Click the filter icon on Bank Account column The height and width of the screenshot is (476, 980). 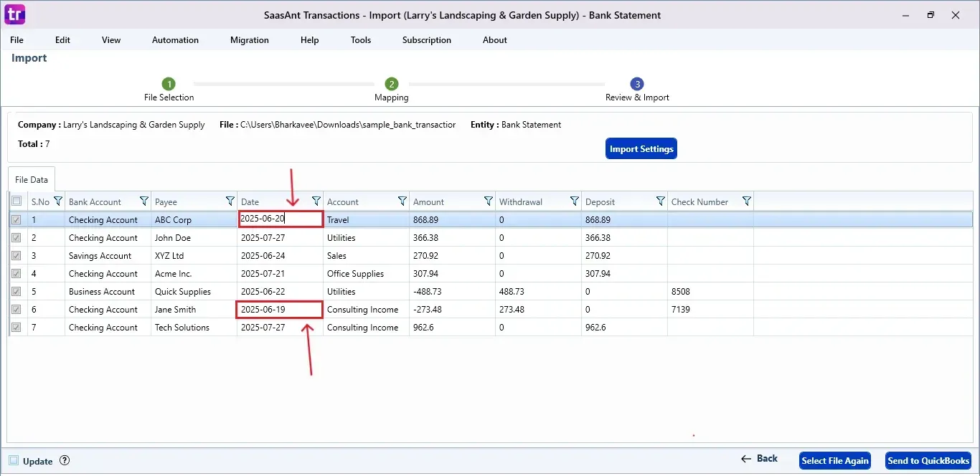point(143,201)
